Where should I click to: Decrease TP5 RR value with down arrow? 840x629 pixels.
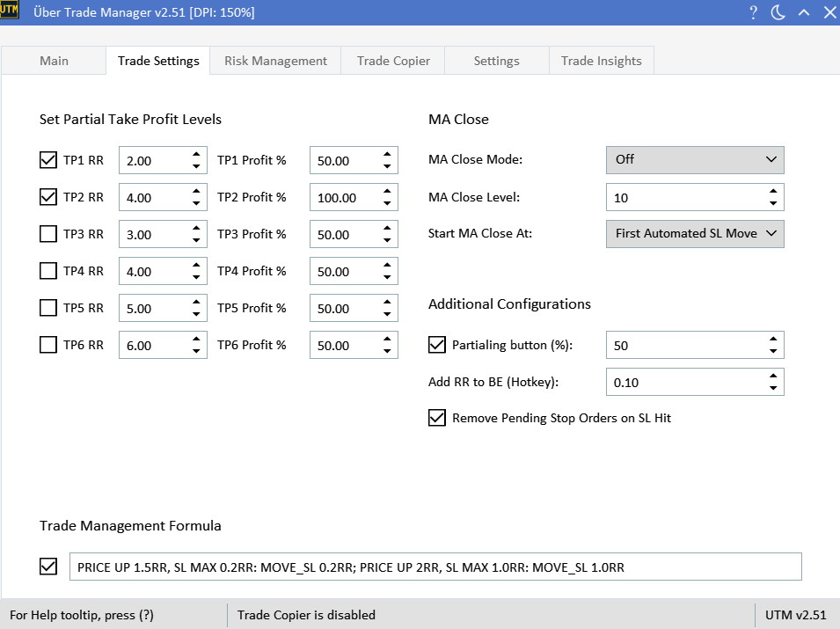click(196, 314)
